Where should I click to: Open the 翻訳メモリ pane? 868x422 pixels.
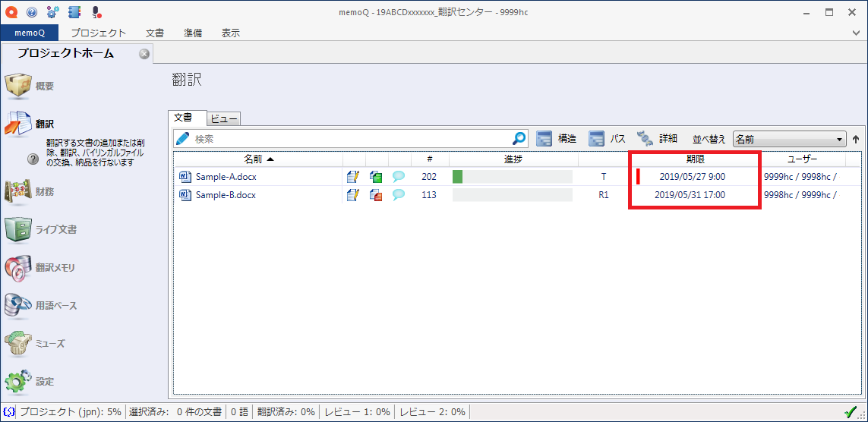(19, 267)
